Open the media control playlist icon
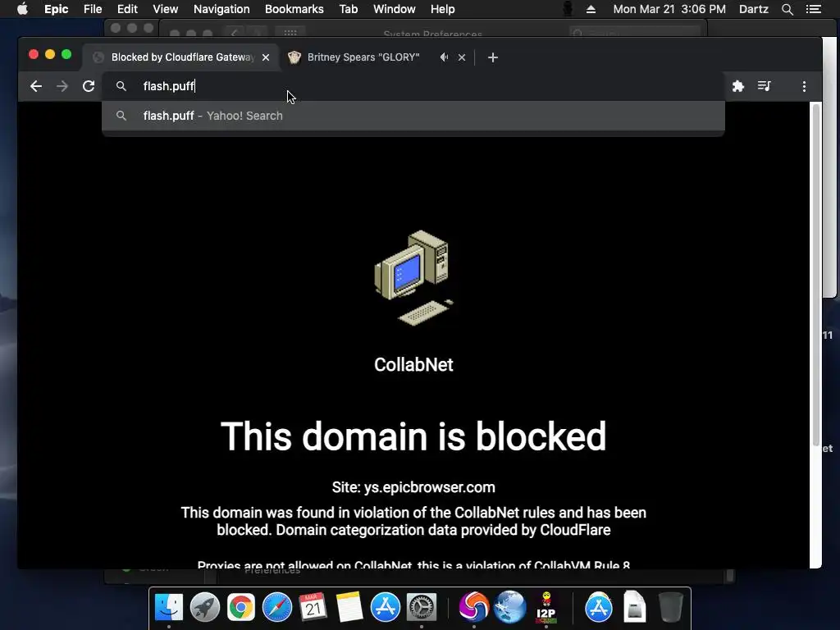Screen dimensions: 840x630 [765, 86]
